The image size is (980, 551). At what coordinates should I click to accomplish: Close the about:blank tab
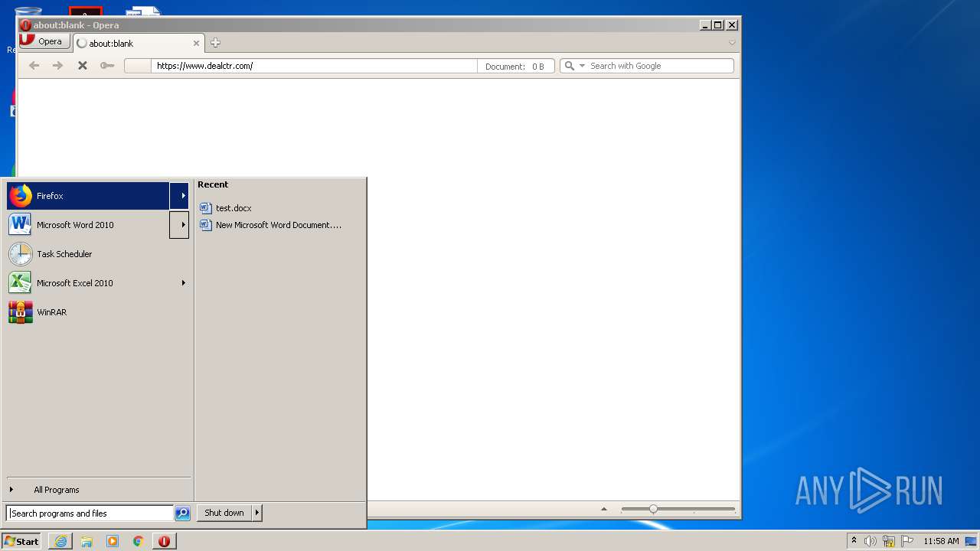tap(196, 44)
